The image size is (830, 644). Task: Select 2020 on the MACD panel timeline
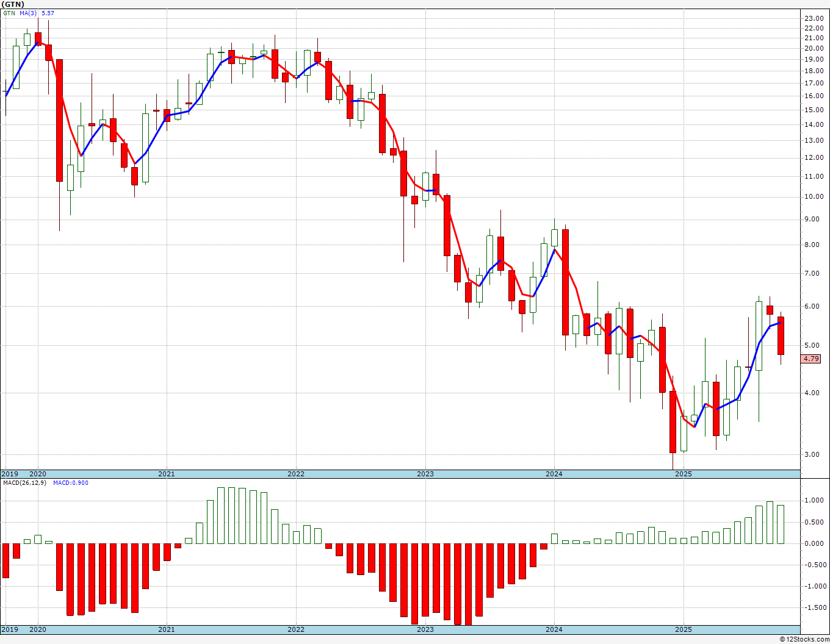(38, 630)
